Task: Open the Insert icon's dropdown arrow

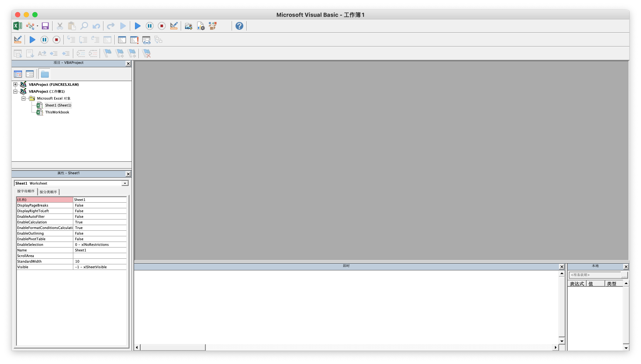Action: (x=38, y=26)
